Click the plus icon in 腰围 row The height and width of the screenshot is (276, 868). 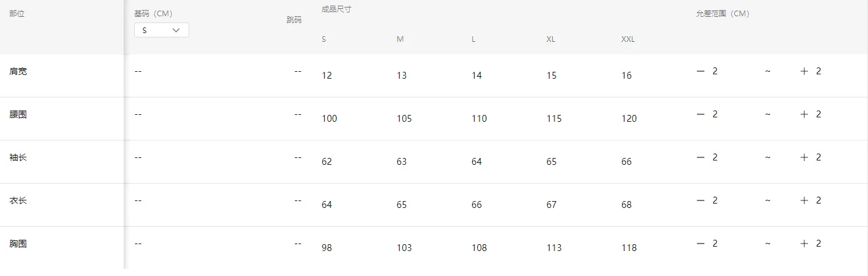point(804,114)
